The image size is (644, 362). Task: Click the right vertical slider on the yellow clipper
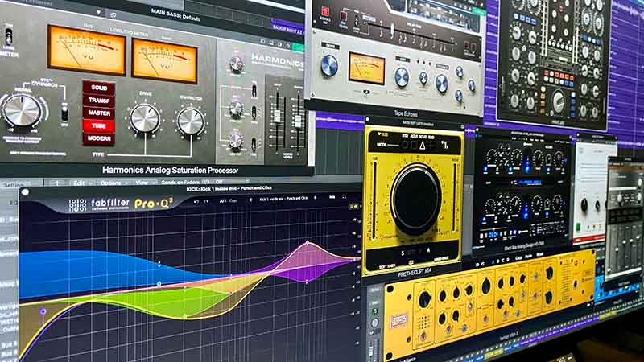(x=454, y=197)
